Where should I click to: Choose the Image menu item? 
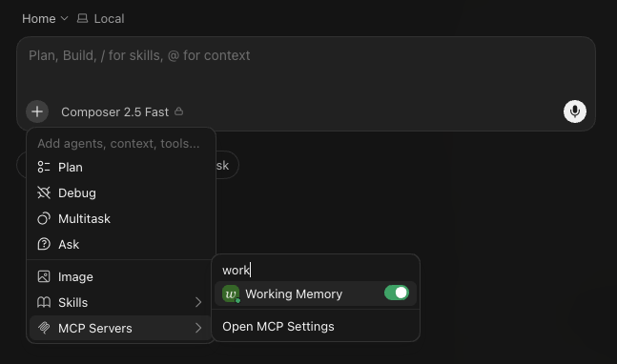point(121,276)
